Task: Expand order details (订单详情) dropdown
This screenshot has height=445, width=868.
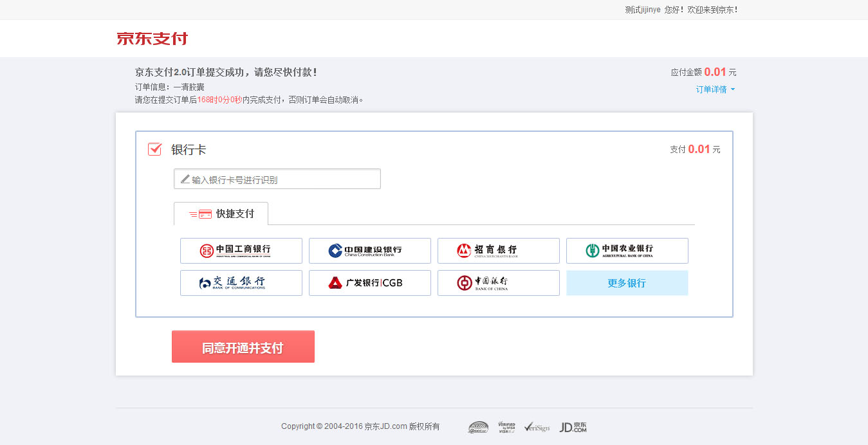Action: [x=711, y=89]
